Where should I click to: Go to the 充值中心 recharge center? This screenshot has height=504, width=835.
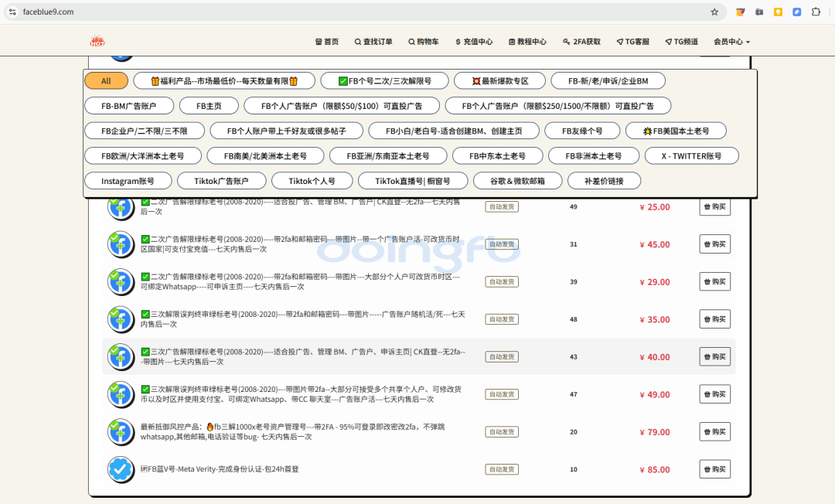click(474, 42)
